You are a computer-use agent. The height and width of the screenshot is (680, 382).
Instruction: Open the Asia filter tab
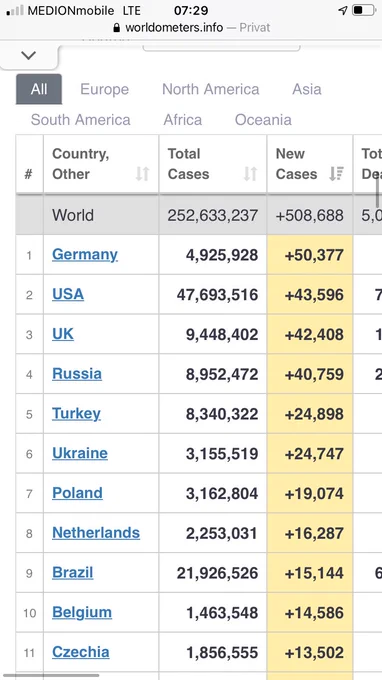point(307,89)
